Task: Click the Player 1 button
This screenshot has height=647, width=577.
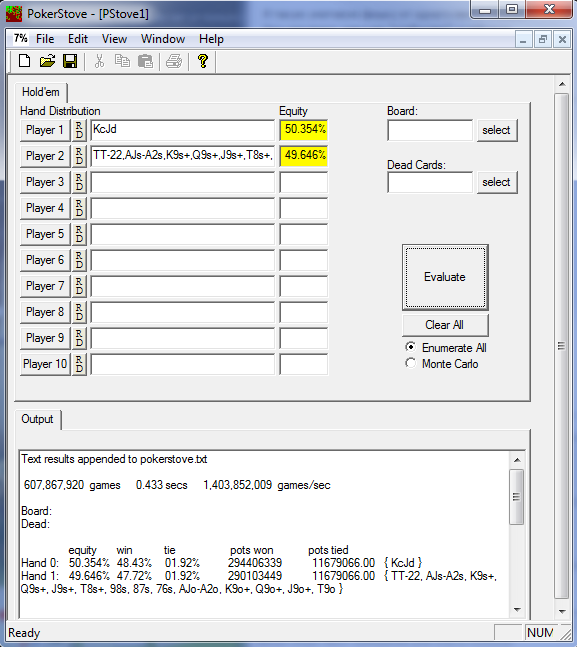Action: click(45, 130)
